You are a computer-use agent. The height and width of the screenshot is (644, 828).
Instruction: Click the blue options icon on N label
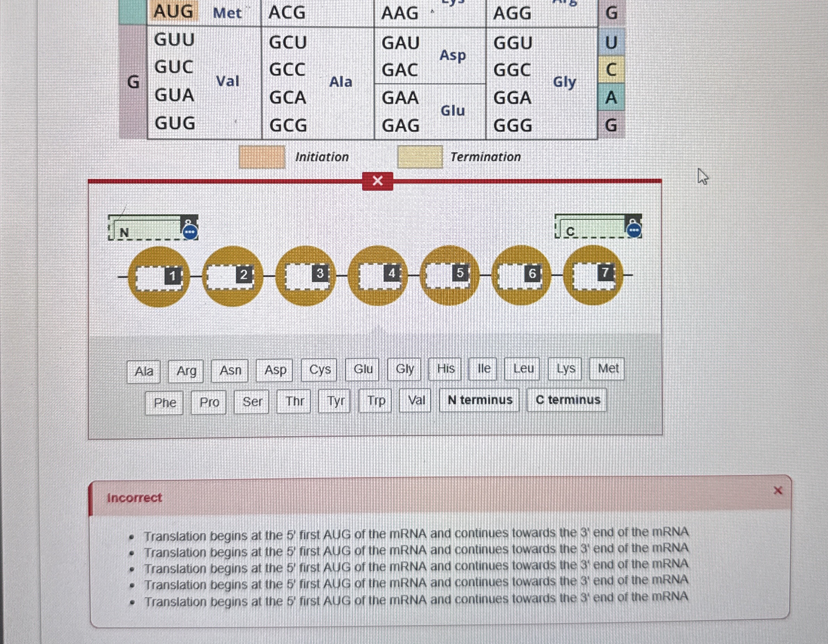coord(190,231)
